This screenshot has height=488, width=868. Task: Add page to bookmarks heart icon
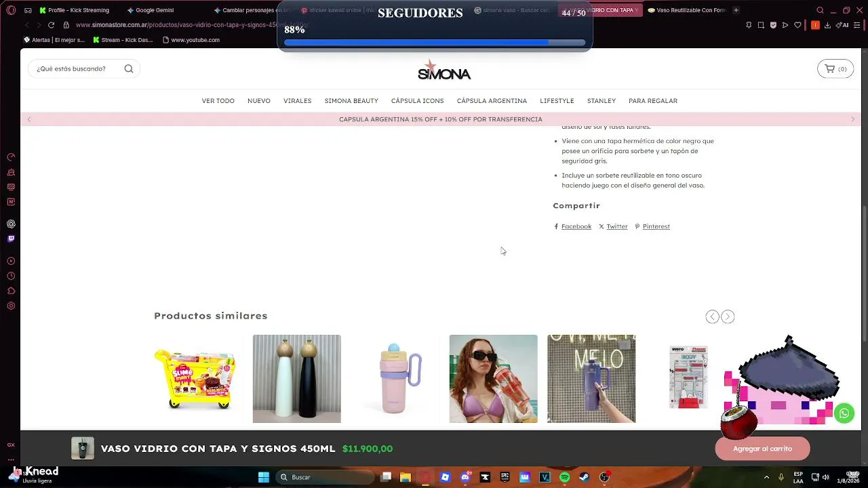pos(797,25)
